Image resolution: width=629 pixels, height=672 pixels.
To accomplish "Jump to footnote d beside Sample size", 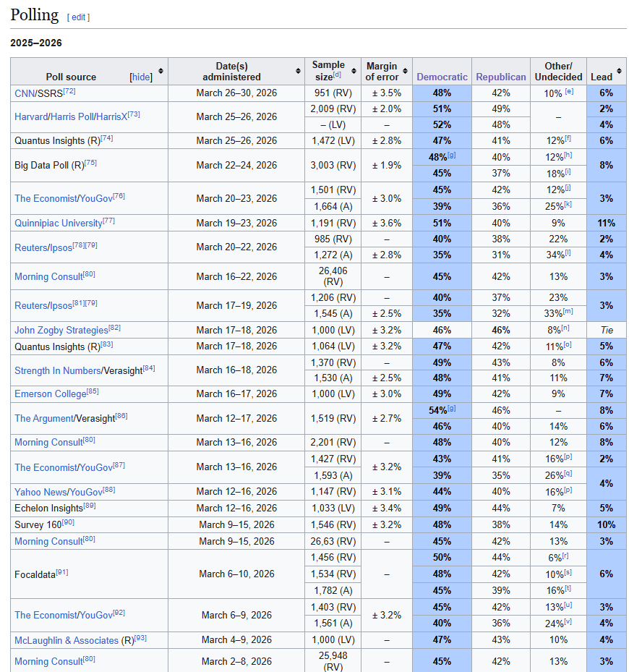I will tap(337, 74).
